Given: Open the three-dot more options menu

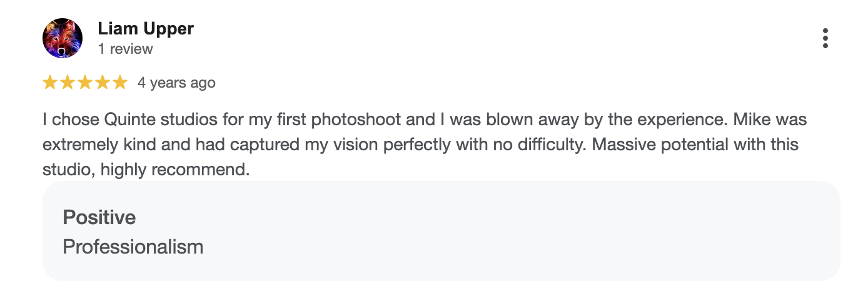Looking at the screenshot, I should coord(825,38).
